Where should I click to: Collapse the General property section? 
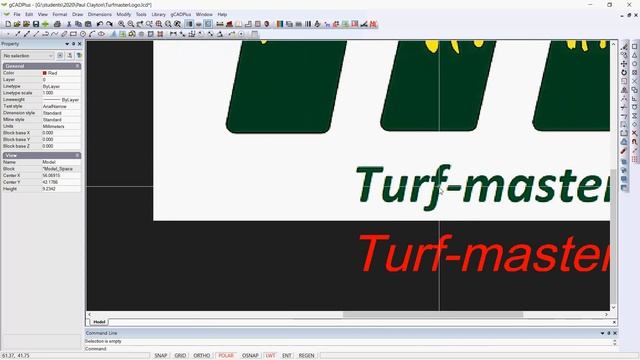pos(77,66)
